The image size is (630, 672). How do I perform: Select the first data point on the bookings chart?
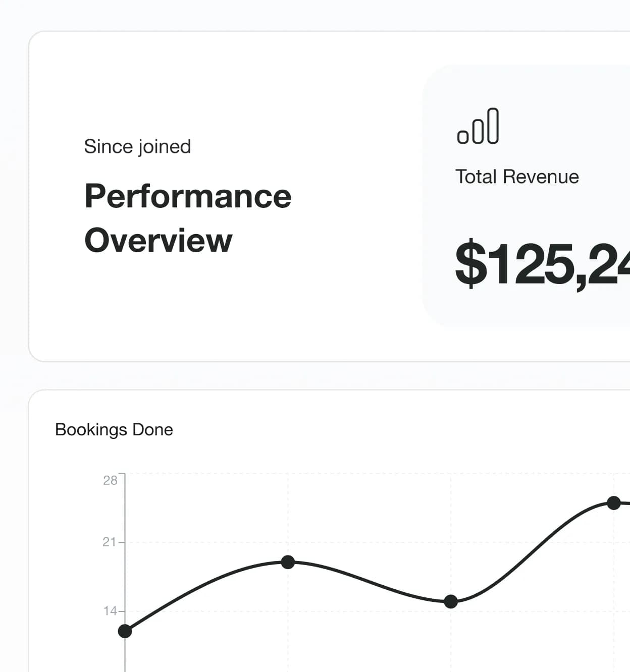(x=125, y=631)
